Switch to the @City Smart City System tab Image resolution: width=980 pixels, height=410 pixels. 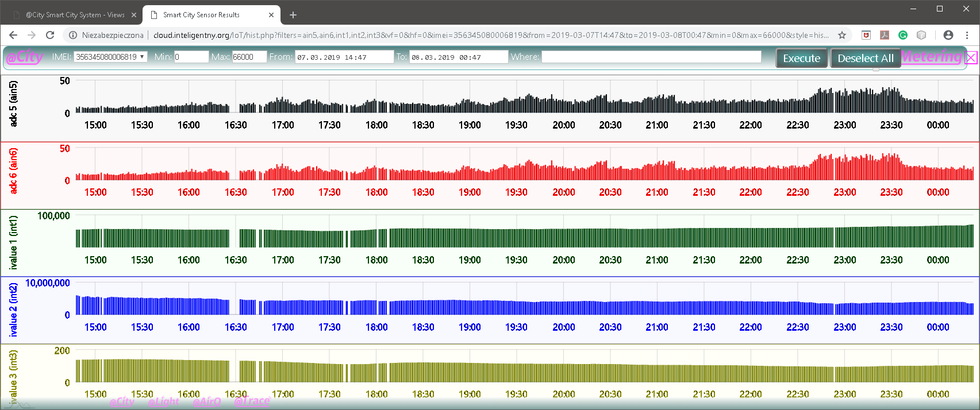pyautogui.click(x=75, y=15)
